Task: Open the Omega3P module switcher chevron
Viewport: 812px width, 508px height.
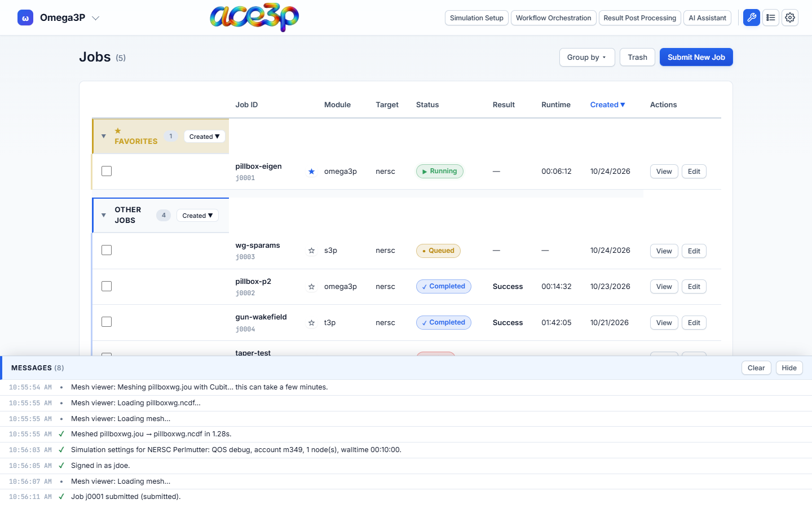Action: (96, 18)
